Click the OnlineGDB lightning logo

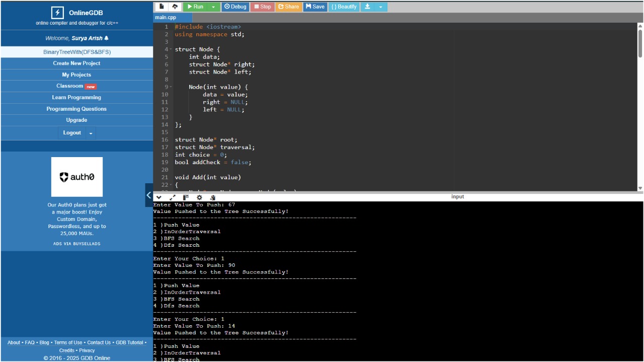pos(57,13)
